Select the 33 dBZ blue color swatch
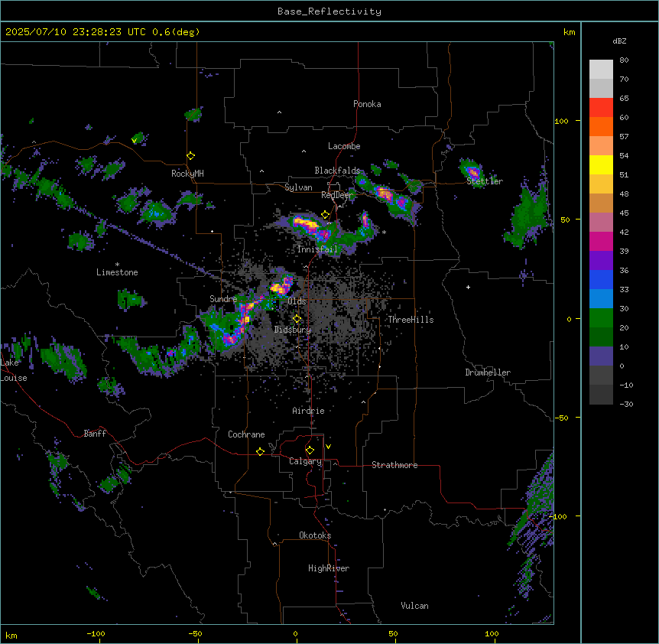 coord(601,279)
